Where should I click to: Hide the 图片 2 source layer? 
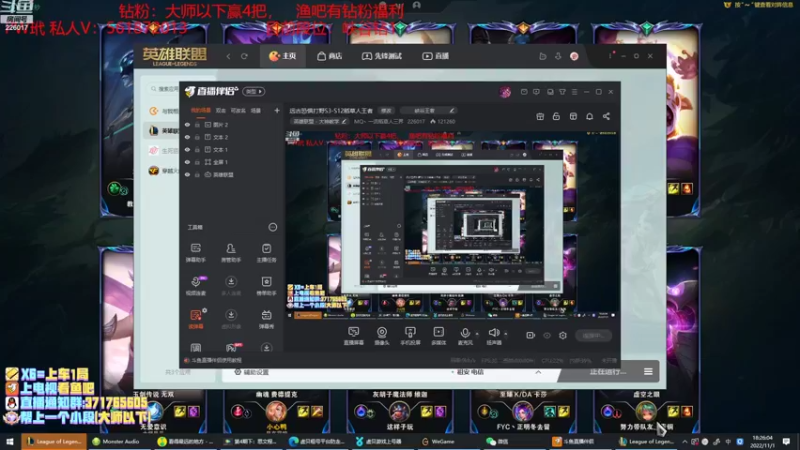pos(187,124)
